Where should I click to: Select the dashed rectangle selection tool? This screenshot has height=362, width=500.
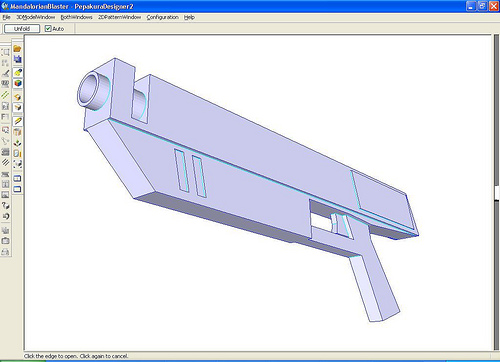[x=5, y=52]
